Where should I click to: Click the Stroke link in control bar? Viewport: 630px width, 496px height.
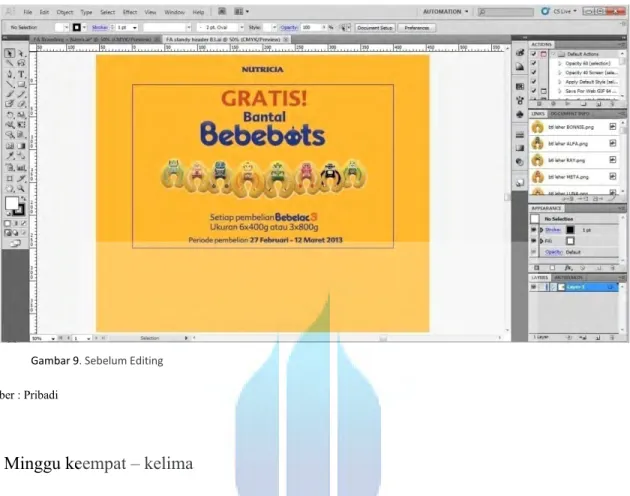click(x=100, y=27)
